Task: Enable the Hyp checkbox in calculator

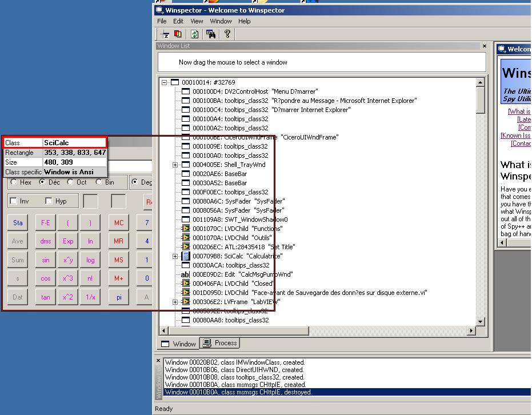Action: (x=49, y=201)
